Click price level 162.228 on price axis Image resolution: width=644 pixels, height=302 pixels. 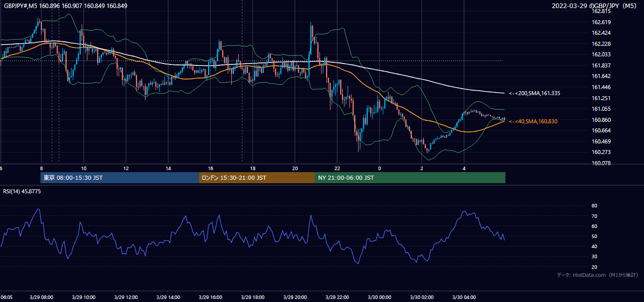pos(600,44)
